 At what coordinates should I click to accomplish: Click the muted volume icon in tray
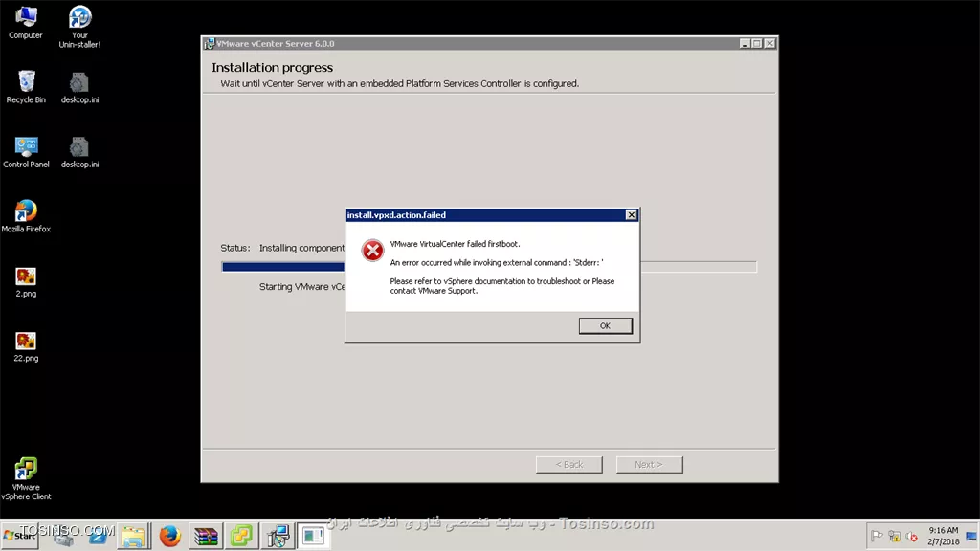(x=912, y=536)
